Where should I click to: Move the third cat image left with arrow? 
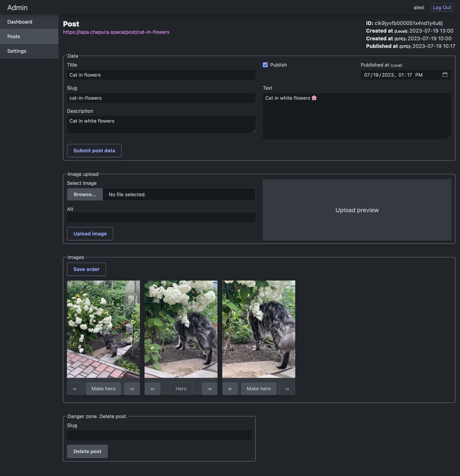230,388
